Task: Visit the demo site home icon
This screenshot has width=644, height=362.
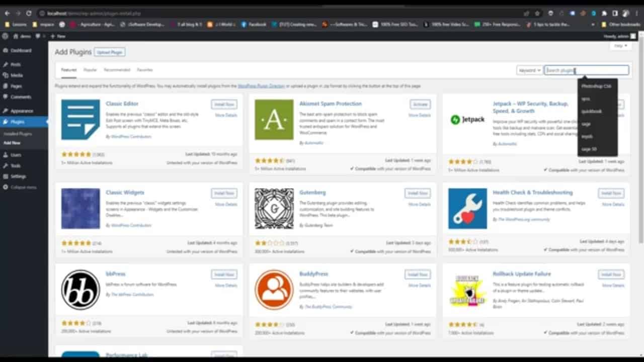Action: coord(16,36)
